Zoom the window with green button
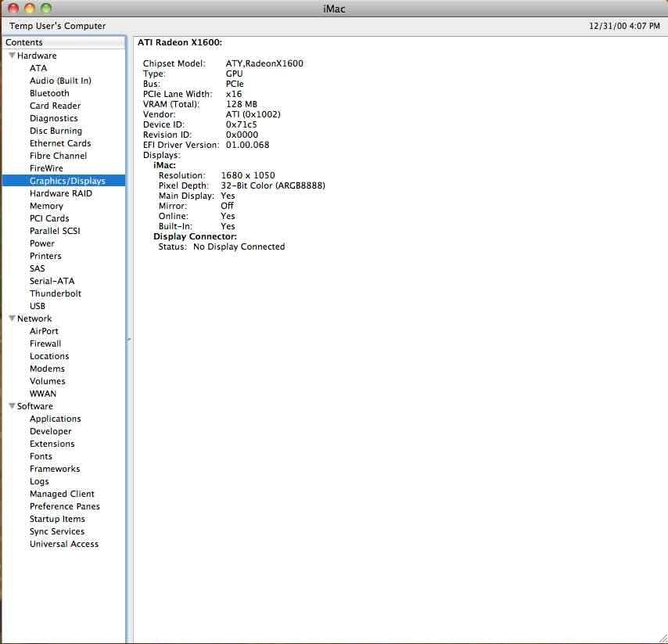This screenshot has height=644, width=668. point(46,8)
